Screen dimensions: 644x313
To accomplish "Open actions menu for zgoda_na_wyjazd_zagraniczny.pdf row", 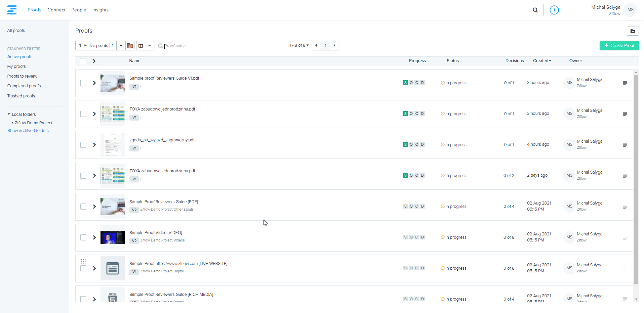I will pyautogui.click(x=625, y=145).
